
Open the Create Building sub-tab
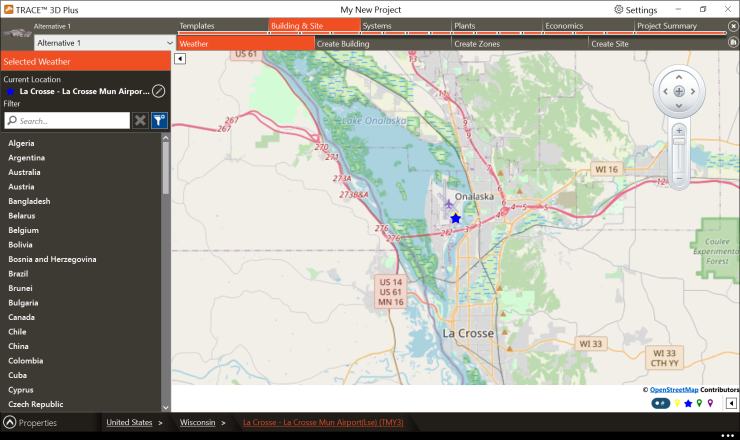tap(343, 44)
